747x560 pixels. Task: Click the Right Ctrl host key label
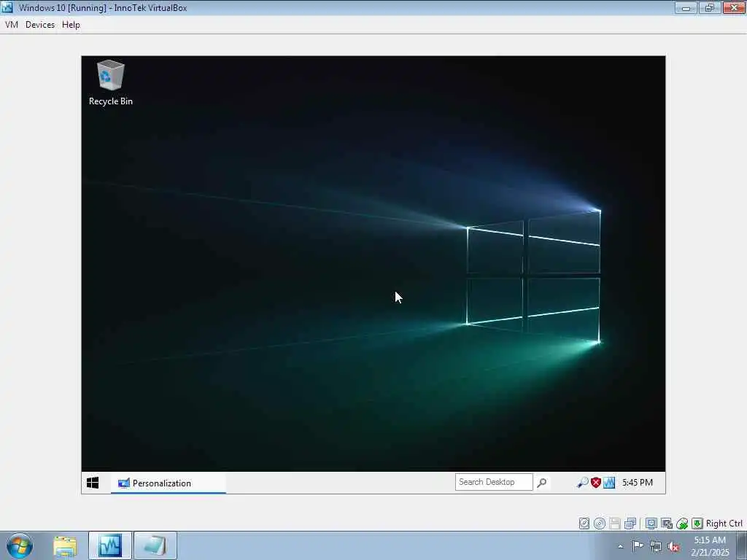[724, 524]
